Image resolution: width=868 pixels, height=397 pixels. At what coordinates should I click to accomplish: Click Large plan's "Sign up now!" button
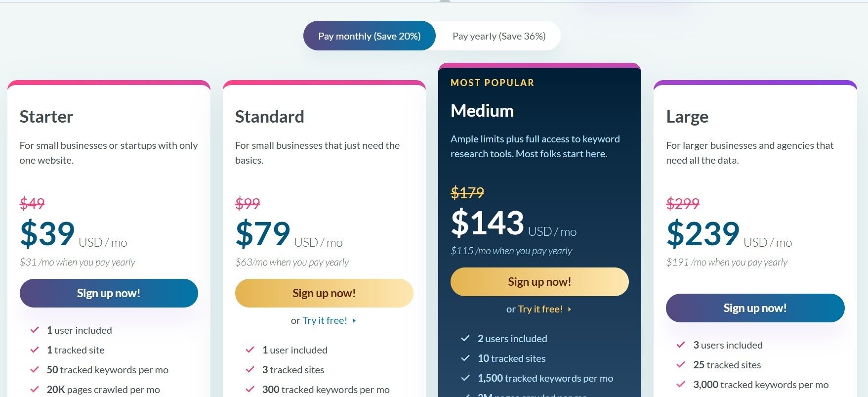click(x=755, y=308)
